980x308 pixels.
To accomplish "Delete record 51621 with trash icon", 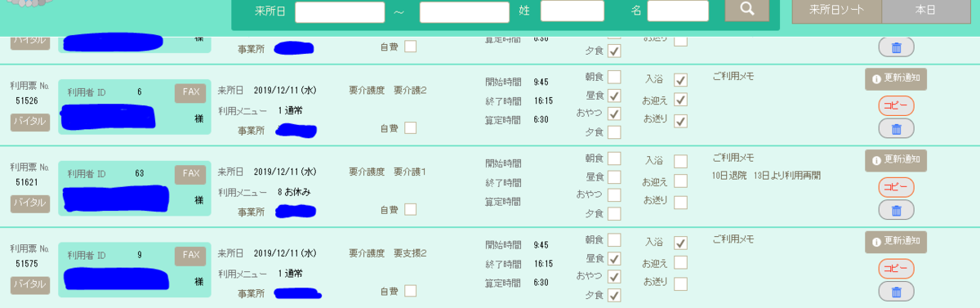I will (x=896, y=210).
